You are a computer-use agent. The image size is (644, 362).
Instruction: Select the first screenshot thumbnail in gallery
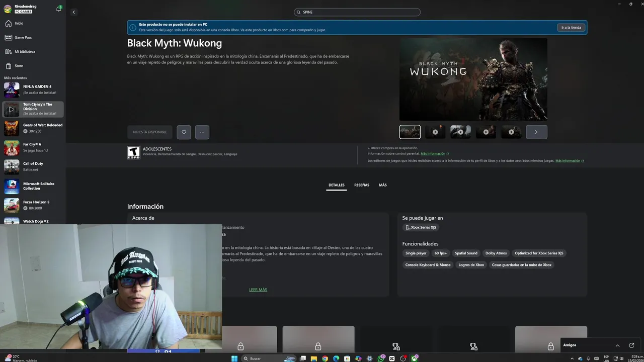[410, 132]
